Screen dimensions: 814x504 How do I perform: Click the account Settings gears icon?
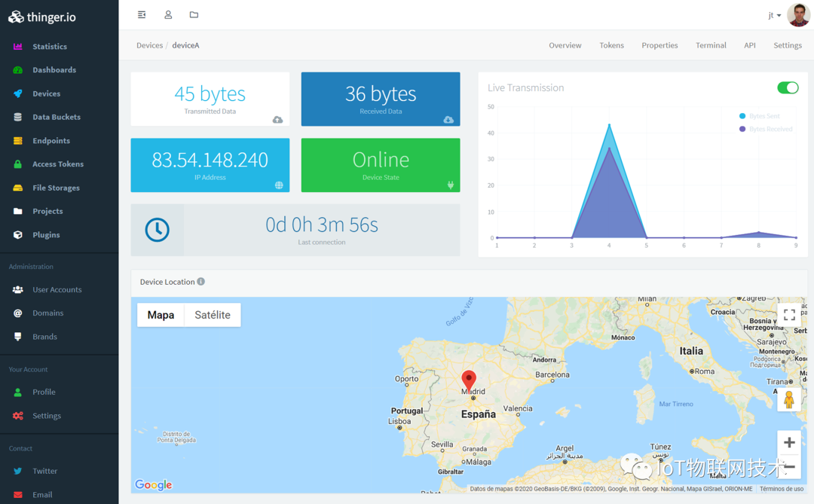tap(17, 416)
